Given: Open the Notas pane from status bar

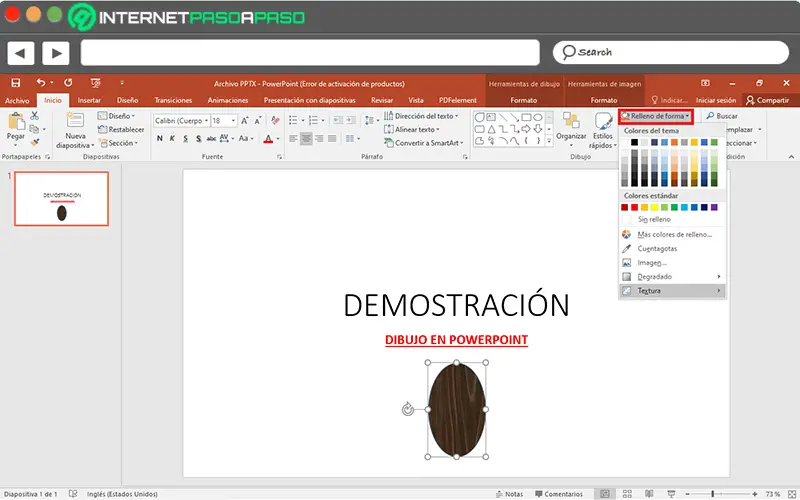Looking at the screenshot, I should 509,494.
